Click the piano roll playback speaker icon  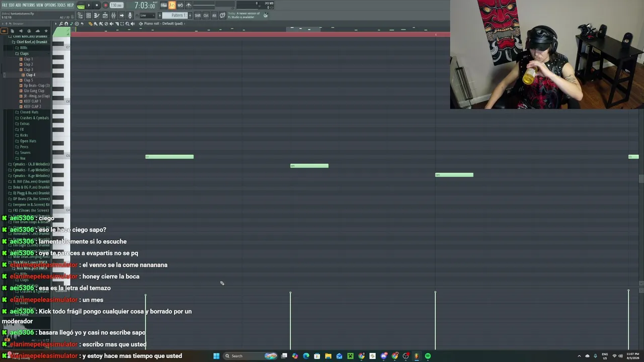(x=133, y=24)
